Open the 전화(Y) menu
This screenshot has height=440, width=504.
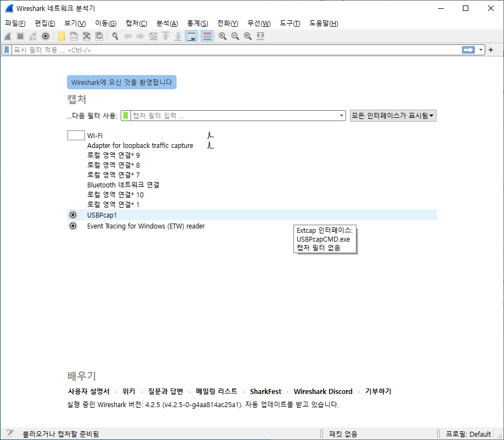click(x=228, y=23)
